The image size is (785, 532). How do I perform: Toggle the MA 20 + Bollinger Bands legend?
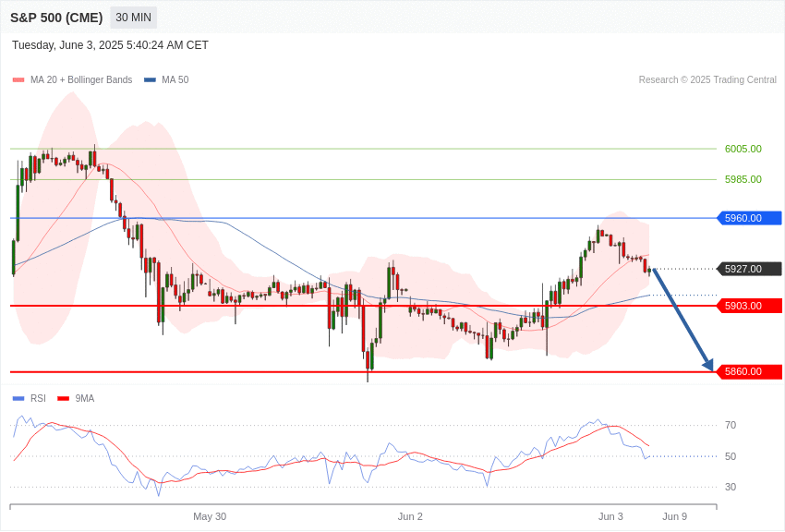coord(73,79)
